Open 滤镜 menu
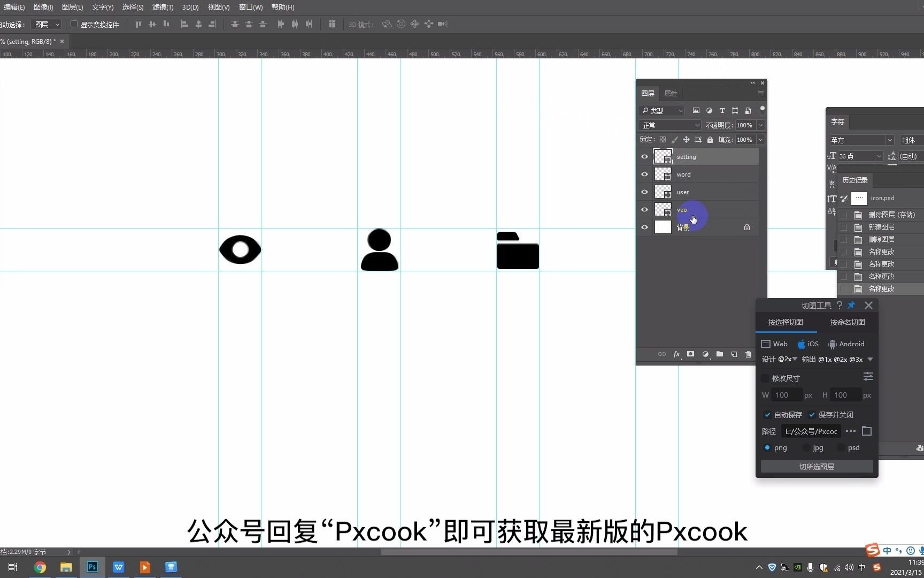Screen dimensions: 924x578 coord(163,7)
